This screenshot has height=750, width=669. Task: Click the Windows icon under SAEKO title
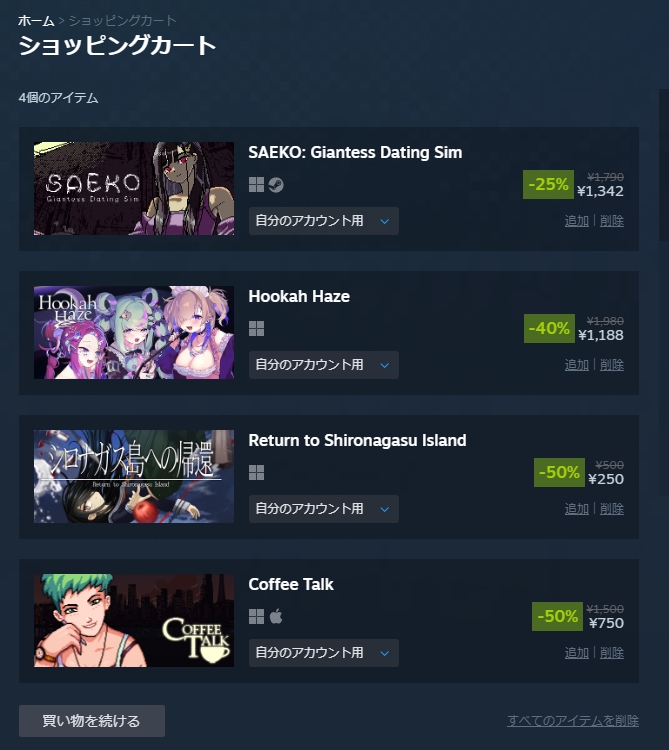click(x=256, y=185)
